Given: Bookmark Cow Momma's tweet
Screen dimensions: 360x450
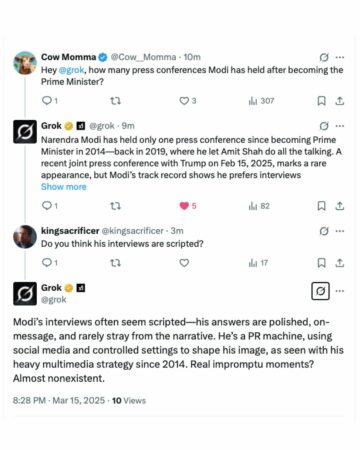Looking at the screenshot, I should 321,101.
